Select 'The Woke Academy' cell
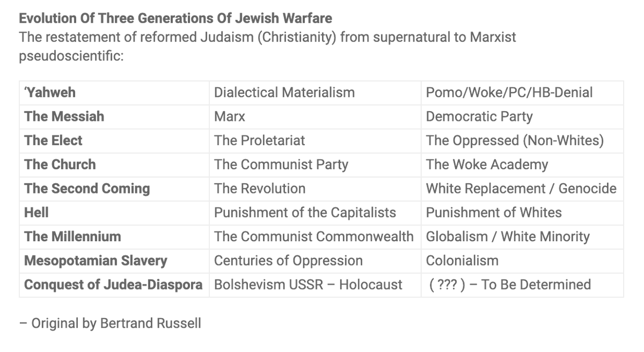The width and height of the screenshot is (644, 352). coord(487,164)
